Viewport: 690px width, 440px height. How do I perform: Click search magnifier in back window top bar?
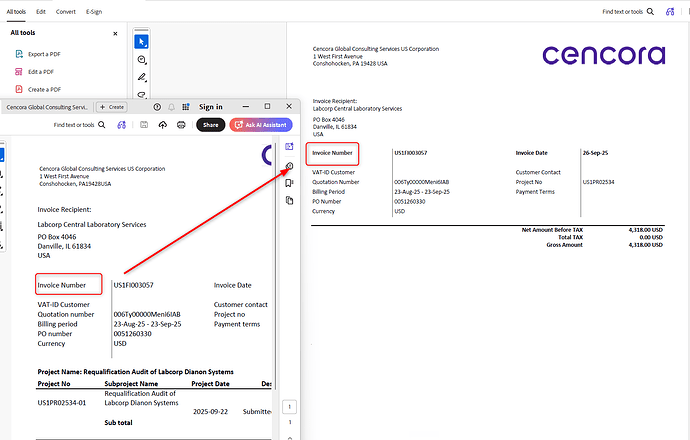(x=650, y=12)
